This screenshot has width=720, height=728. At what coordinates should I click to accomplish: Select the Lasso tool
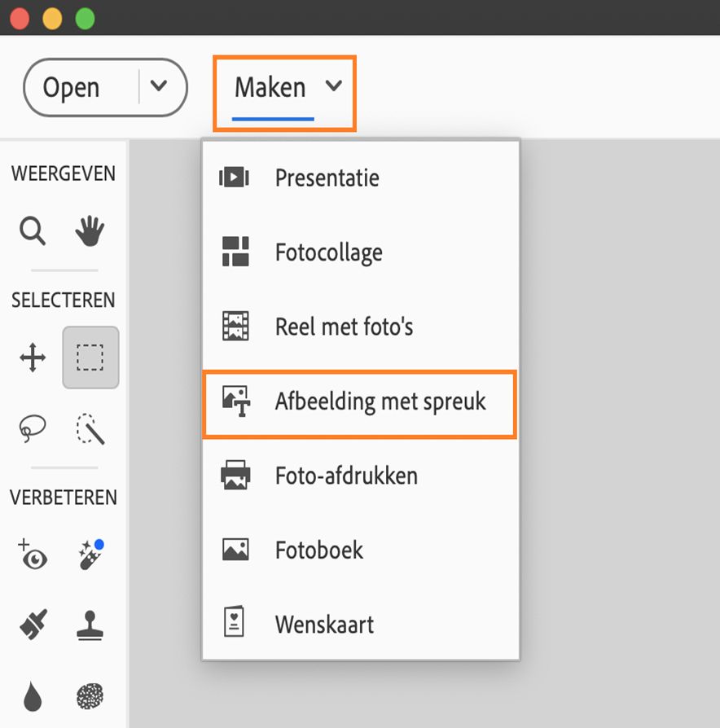tap(33, 428)
